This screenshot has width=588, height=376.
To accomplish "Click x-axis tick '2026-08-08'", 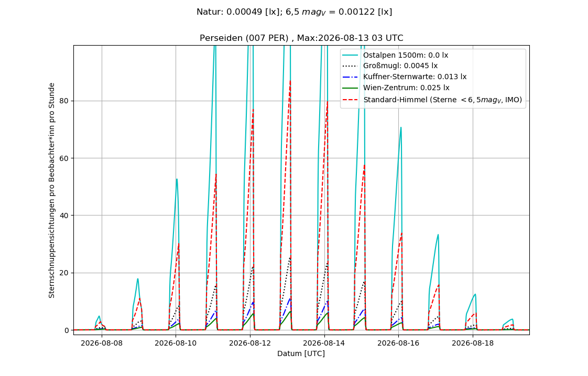I will click(102, 343).
